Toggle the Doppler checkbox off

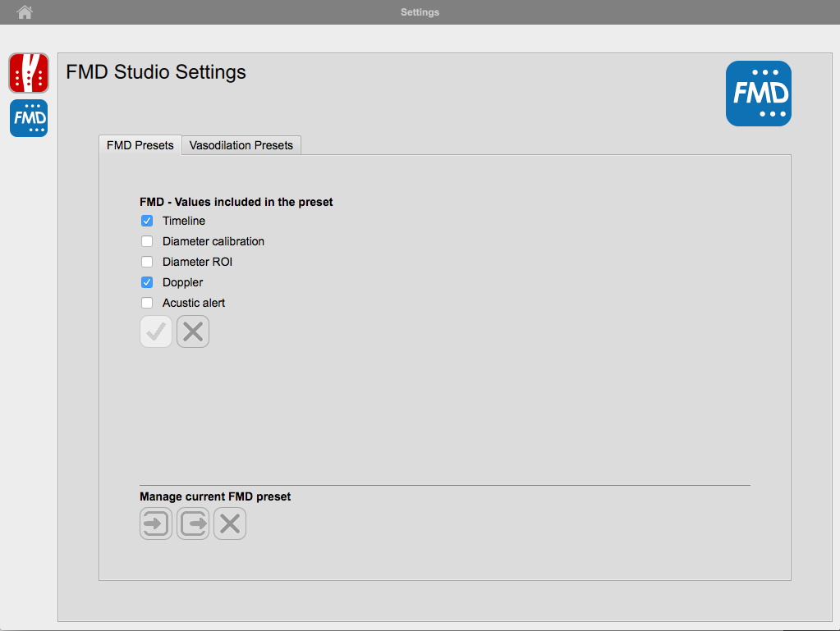pos(147,282)
